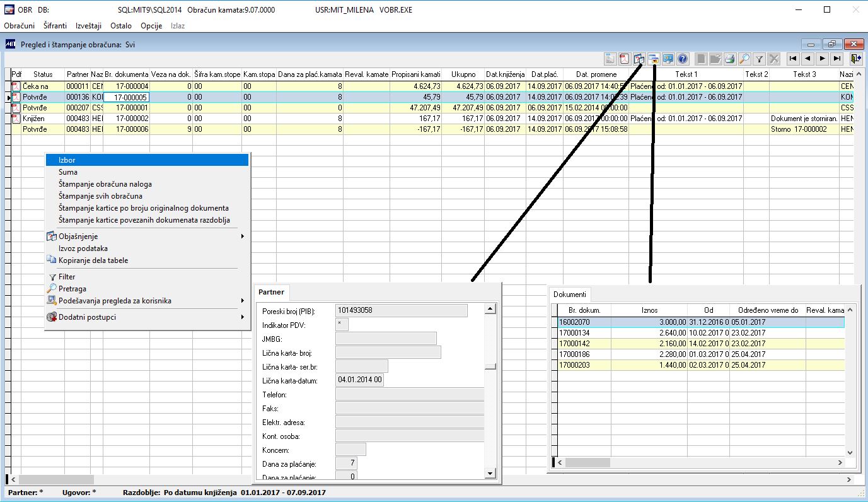Open the partner explanation toolbar icon
This screenshot has width=868, height=502.
pos(639,59)
